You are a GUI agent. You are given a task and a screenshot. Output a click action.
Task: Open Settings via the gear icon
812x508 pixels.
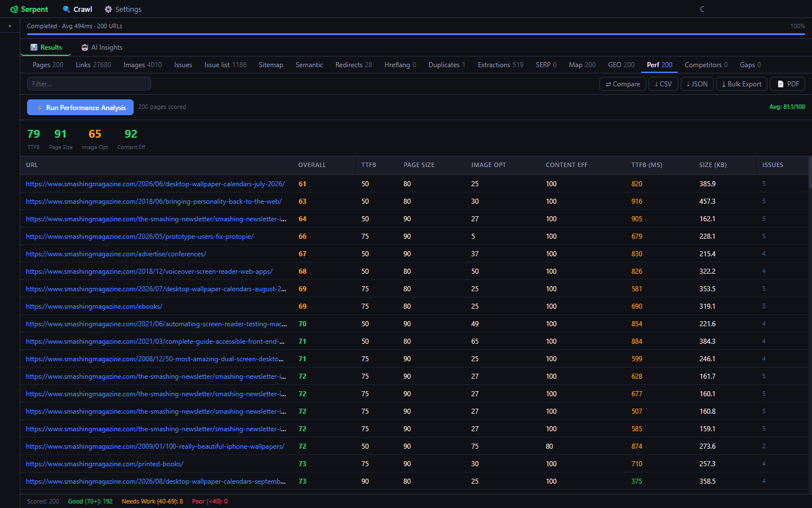(x=108, y=10)
